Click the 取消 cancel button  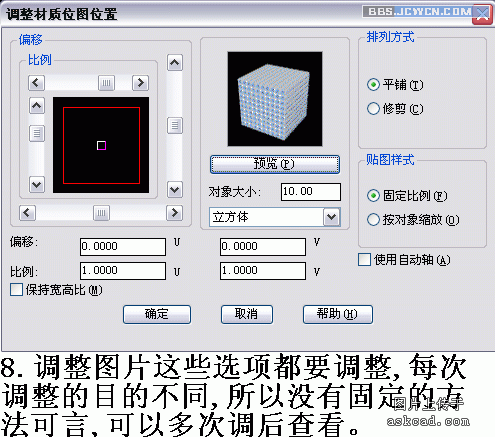click(247, 314)
